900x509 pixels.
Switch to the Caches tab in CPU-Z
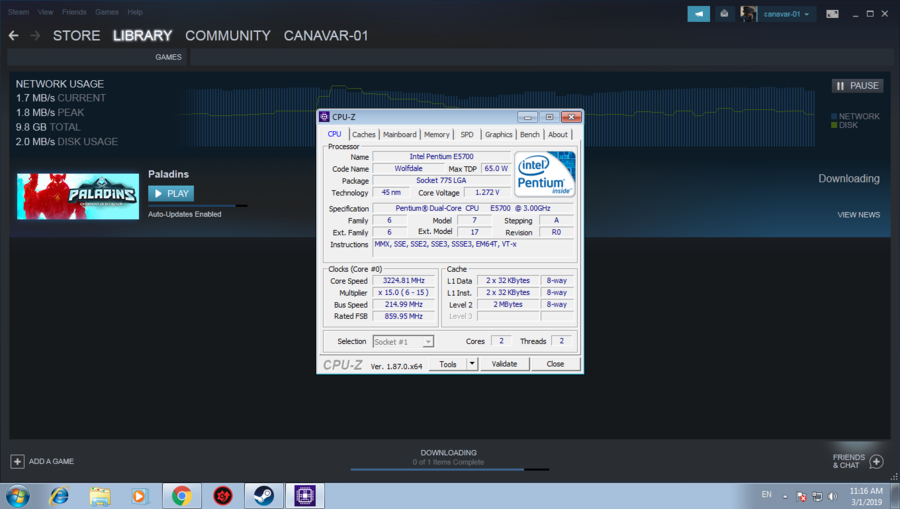pos(364,134)
